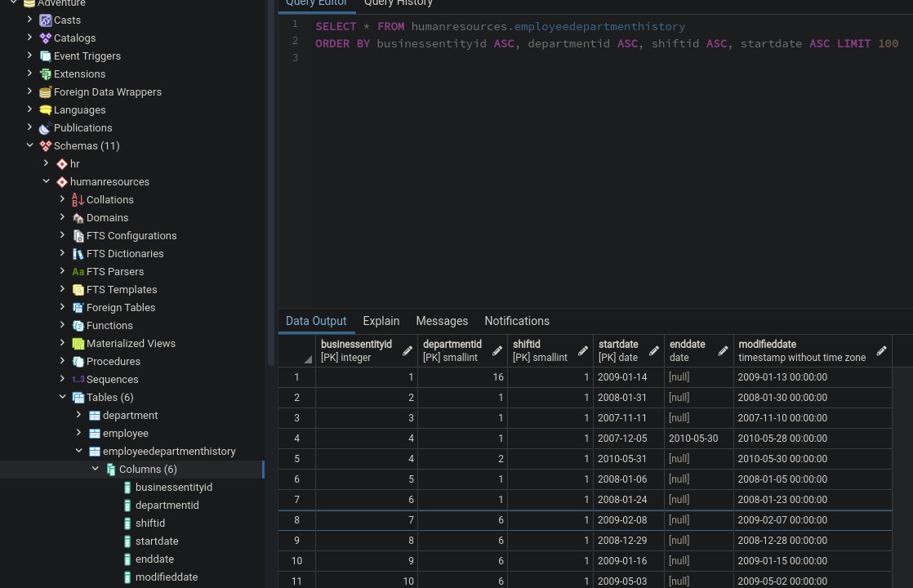This screenshot has height=588, width=913.
Task: Click the Extensions node icon
Action: pyautogui.click(x=46, y=73)
